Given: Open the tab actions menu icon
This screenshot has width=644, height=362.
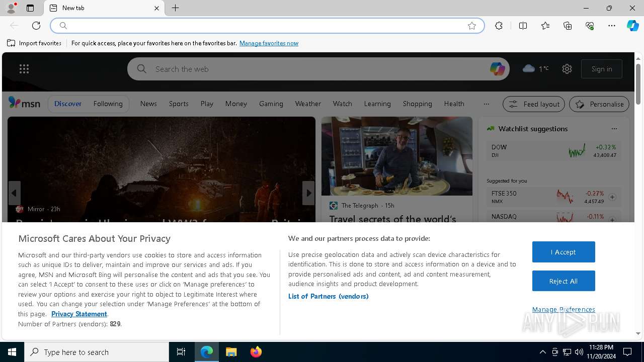Looking at the screenshot, I should (30, 8).
